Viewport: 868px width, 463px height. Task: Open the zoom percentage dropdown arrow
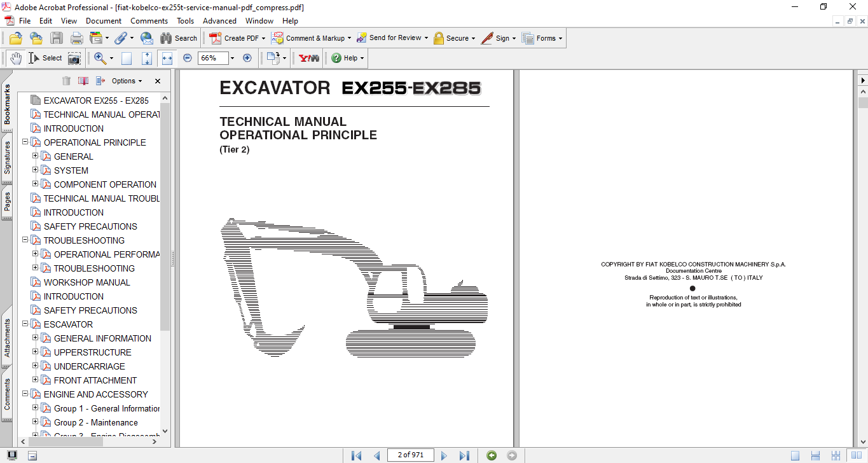pyautogui.click(x=232, y=58)
